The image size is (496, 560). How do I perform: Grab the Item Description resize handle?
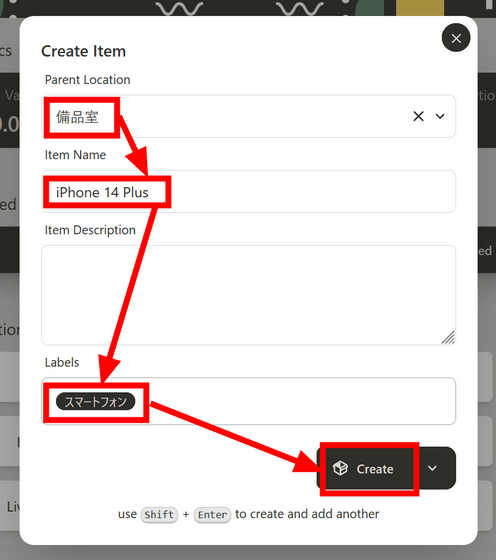[x=448, y=338]
